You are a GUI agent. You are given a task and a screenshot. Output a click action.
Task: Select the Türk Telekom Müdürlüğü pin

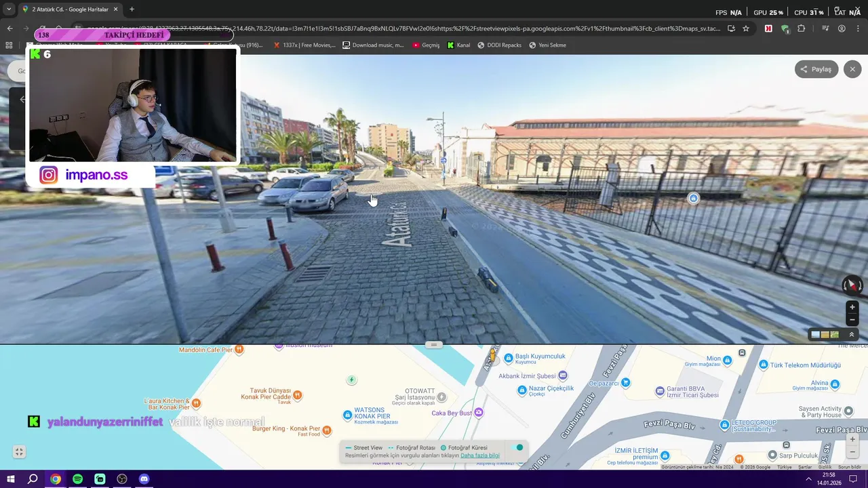[x=764, y=365]
